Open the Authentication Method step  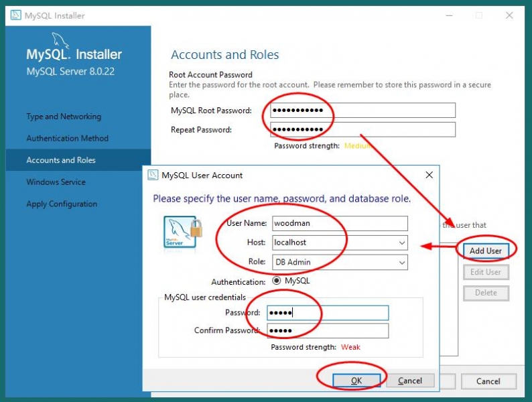pyautogui.click(x=67, y=139)
